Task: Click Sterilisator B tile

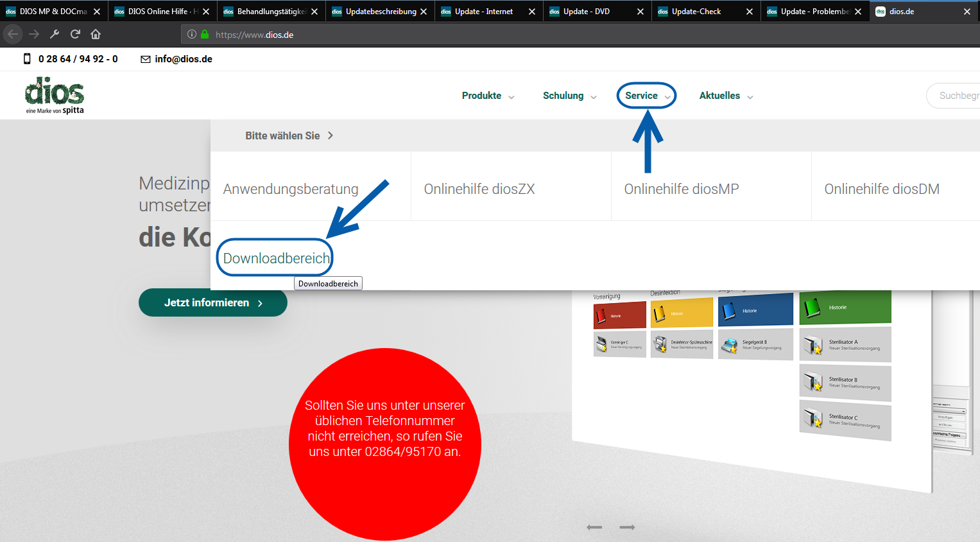Action: tap(845, 383)
